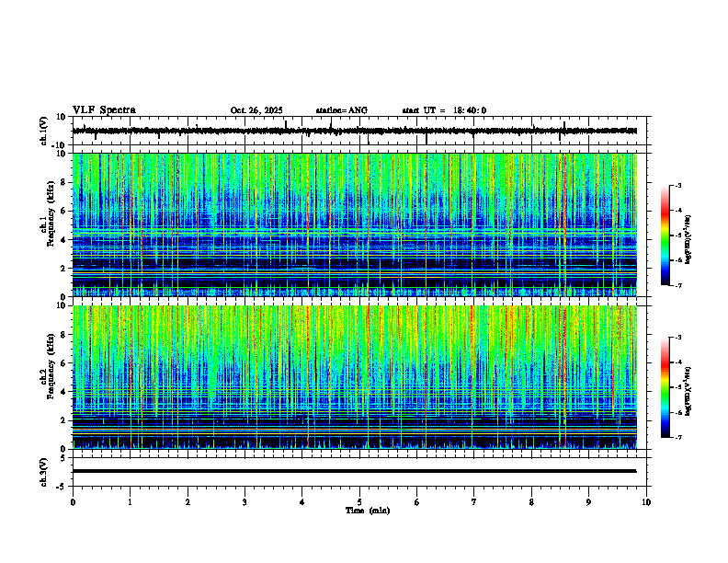Click the "6" kHz tick on ch.1 spectrogram
Screen dimensions: 728x563
(63, 211)
